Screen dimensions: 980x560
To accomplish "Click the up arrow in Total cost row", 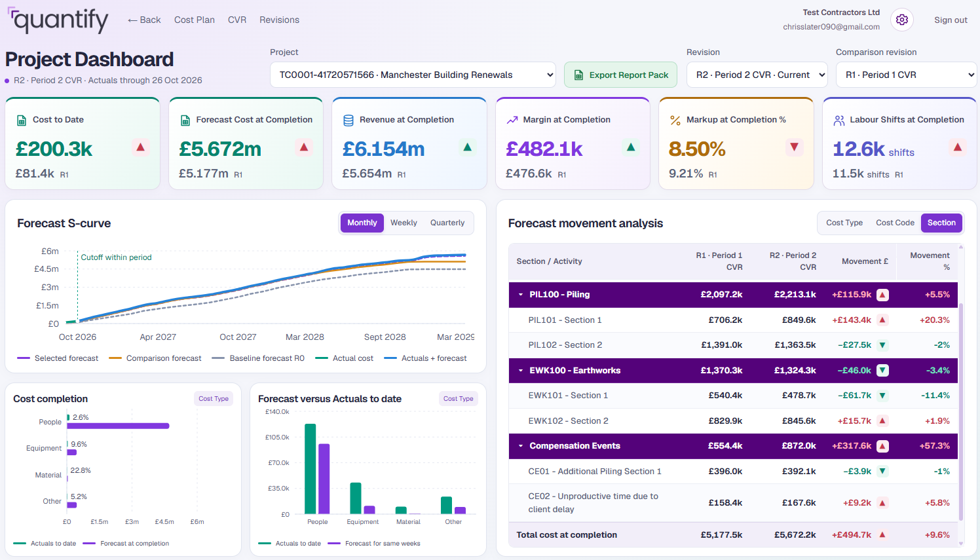I will [x=882, y=535].
